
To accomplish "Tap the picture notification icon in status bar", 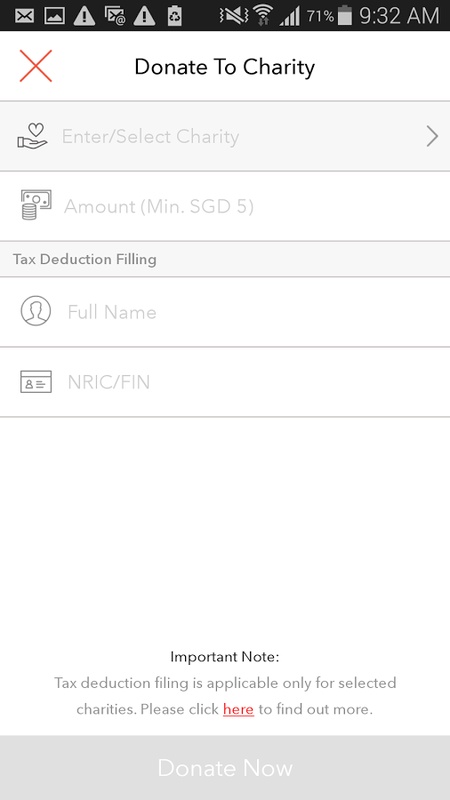I will click(x=54, y=16).
